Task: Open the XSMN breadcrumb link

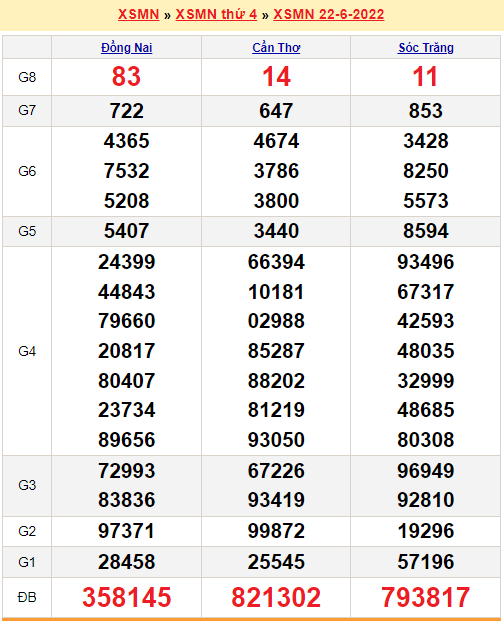Action: click(x=139, y=15)
